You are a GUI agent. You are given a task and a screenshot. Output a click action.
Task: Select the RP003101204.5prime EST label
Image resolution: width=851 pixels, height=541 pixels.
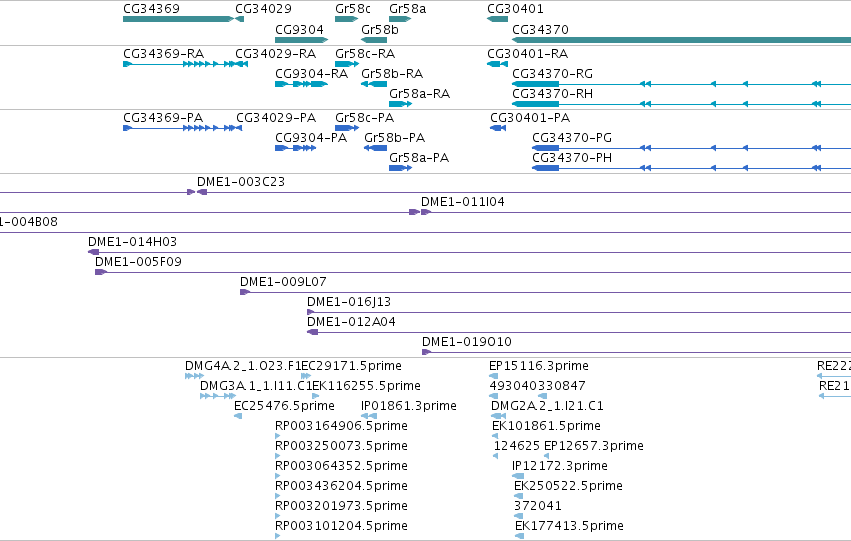coord(341,527)
